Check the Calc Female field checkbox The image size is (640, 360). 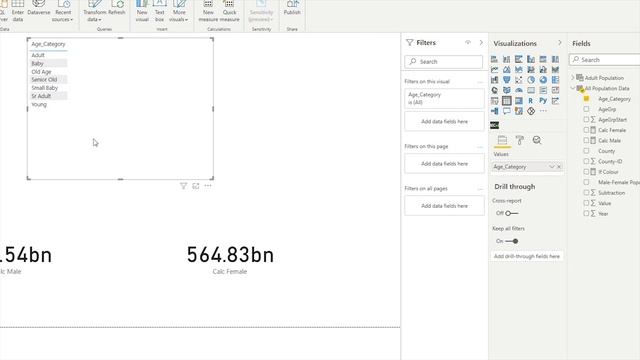click(x=587, y=130)
